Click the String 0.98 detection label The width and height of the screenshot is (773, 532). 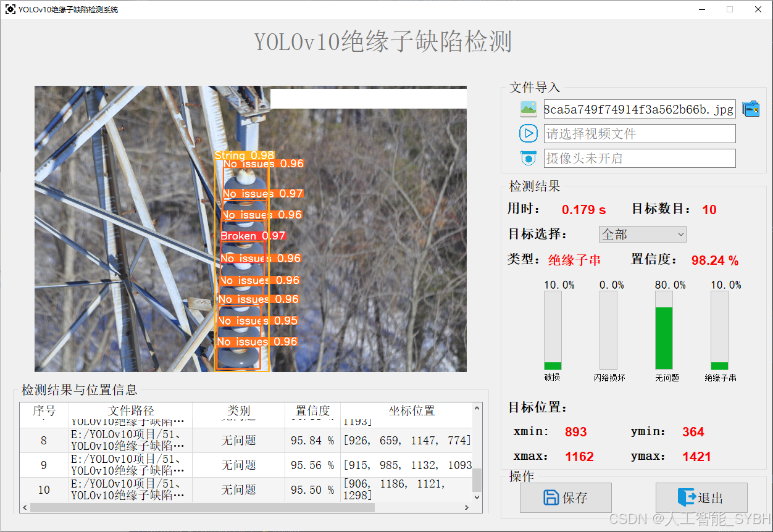244,156
